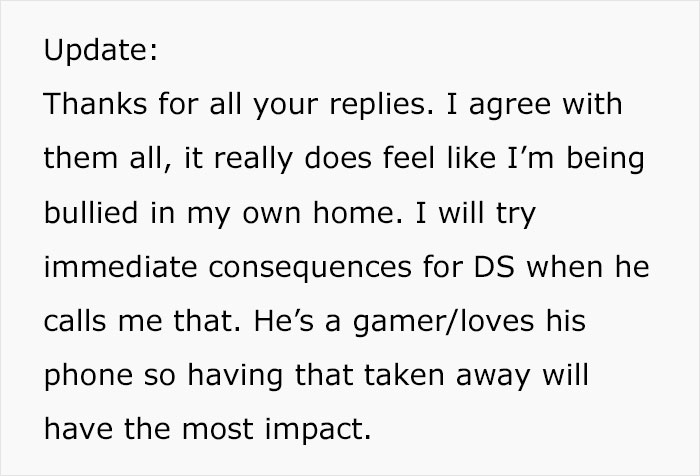Click the phrase "calls me that."

pos(142,321)
